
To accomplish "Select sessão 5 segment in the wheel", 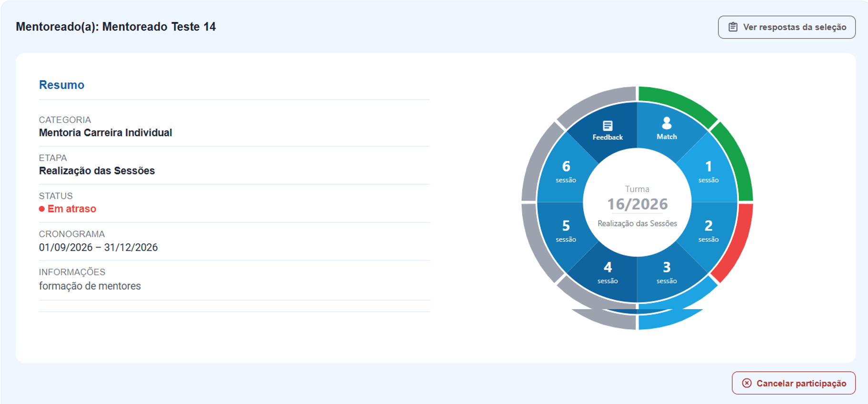I will click(566, 231).
